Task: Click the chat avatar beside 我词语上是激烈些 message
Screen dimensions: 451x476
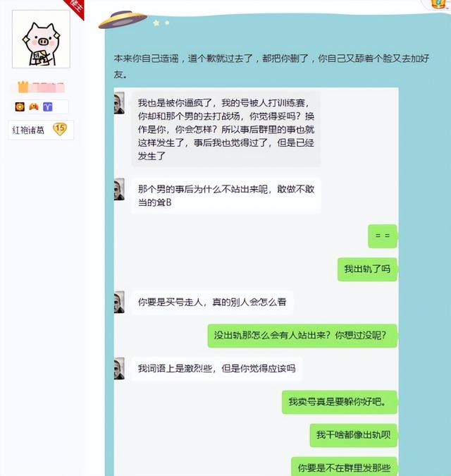Action: pyautogui.click(x=119, y=368)
